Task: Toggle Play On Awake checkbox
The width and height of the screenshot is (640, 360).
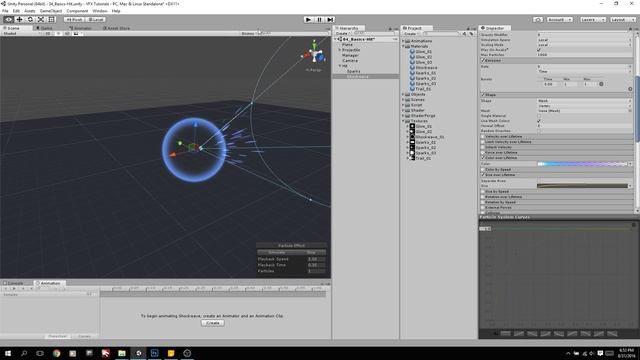Action: click(539, 50)
